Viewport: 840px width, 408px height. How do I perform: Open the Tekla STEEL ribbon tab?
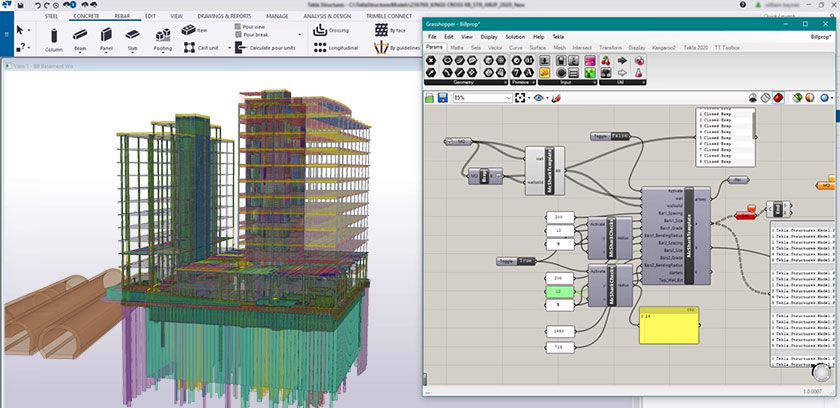pos(51,16)
